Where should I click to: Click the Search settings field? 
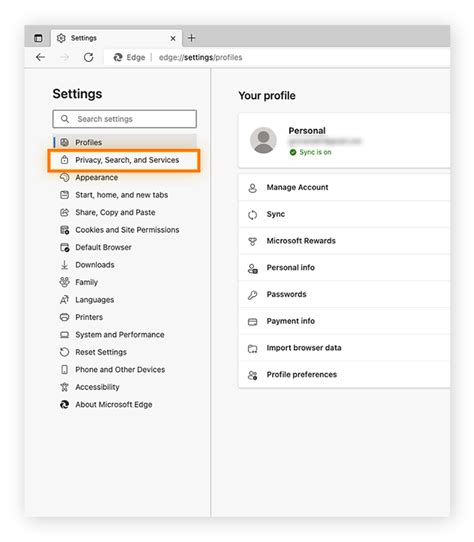pyautogui.click(x=124, y=119)
